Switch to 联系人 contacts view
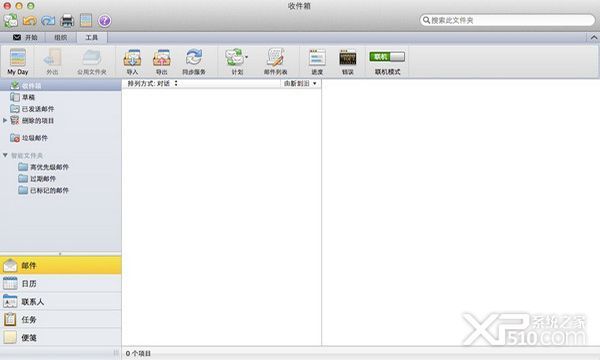Screen dimensions: 600x360 click(x=60, y=301)
